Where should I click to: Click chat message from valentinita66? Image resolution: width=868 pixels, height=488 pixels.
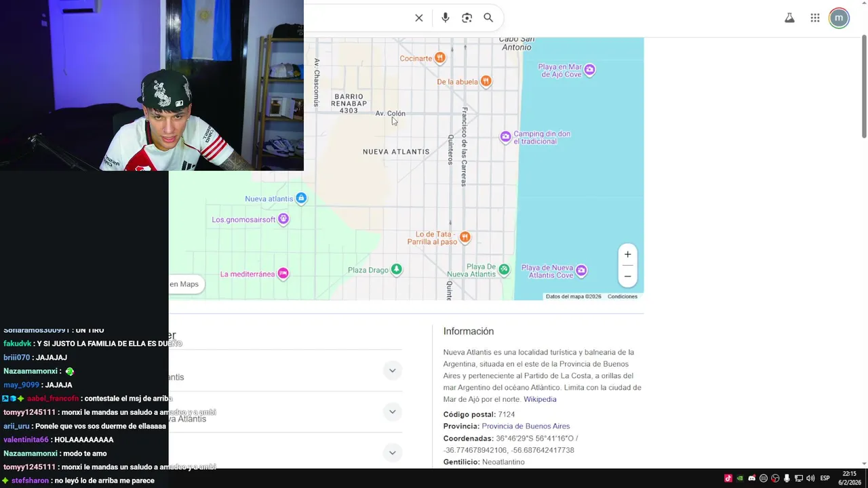pos(58,440)
